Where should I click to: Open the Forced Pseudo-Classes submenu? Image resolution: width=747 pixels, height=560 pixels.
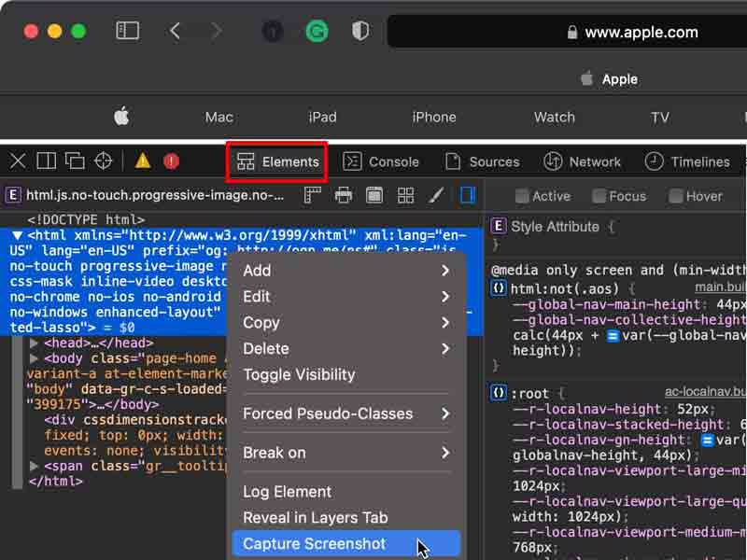click(346, 413)
